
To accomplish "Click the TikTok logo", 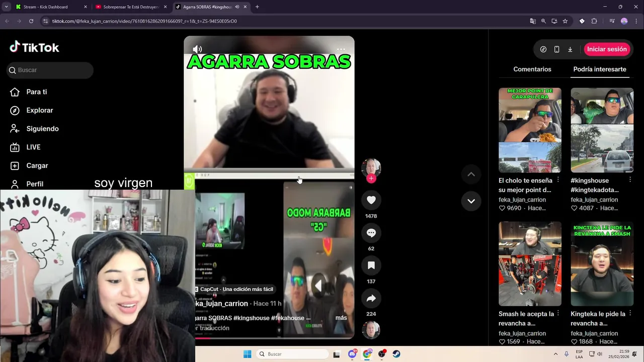I will 34,47.
